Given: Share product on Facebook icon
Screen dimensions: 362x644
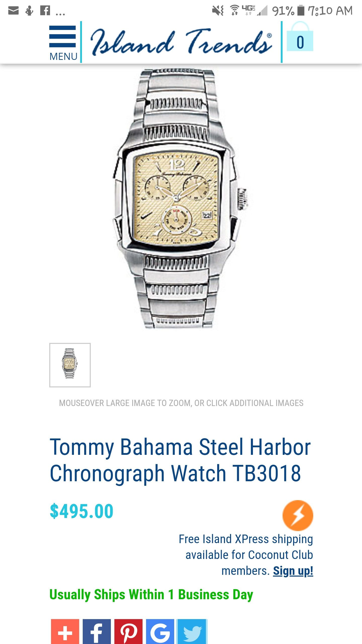Looking at the screenshot, I should (x=97, y=632).
